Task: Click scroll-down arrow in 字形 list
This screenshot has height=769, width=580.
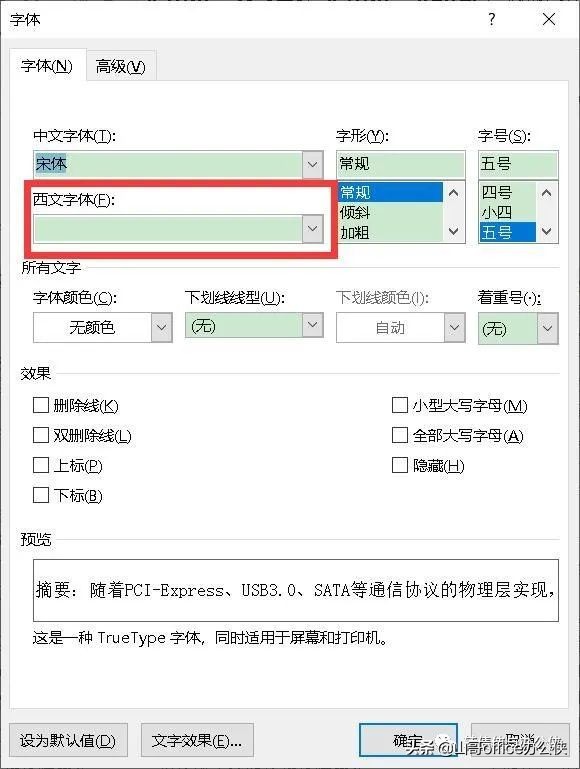Action: pyautogui.click(x=454, y=231)
